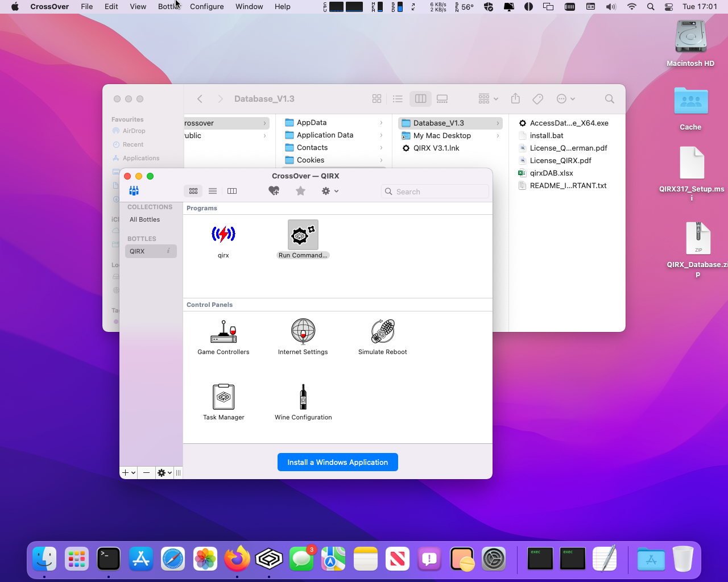
Task: Expand Contacts folder chevron in Finder
Action: 381,148
